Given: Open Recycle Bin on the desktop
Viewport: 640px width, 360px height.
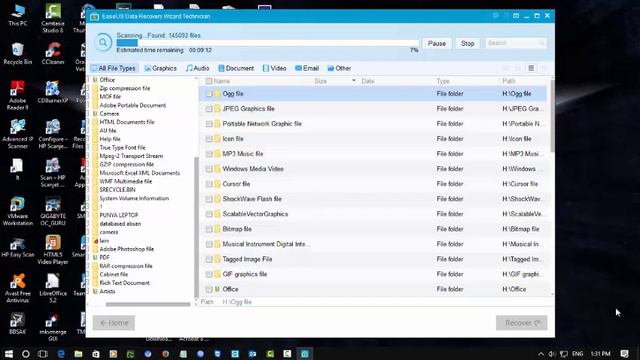Looking at the screenshot, I should (18, 53).
